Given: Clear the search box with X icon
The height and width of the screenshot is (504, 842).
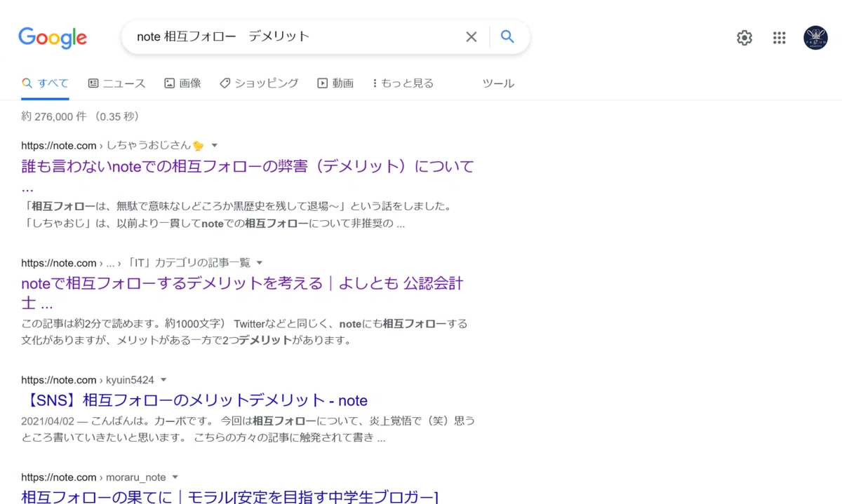Looking at the screenshot, I should (472, 37).
